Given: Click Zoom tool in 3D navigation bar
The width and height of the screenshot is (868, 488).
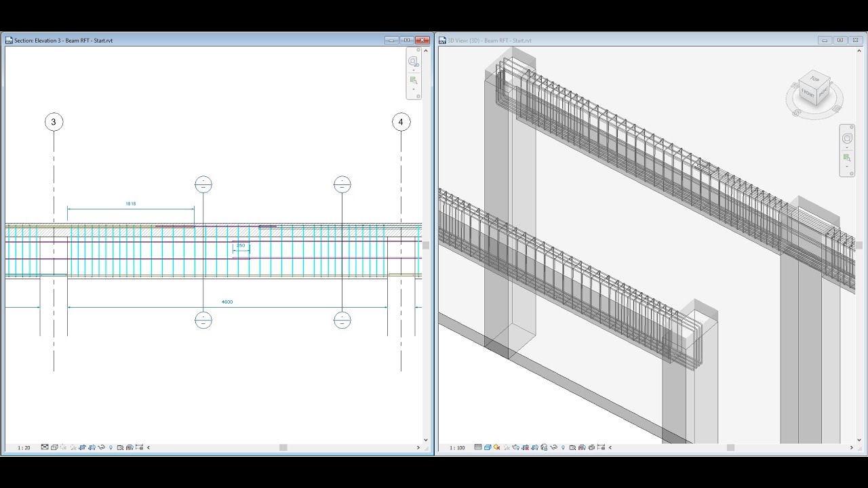Looking at the screenshot, I should click(847, 157).
